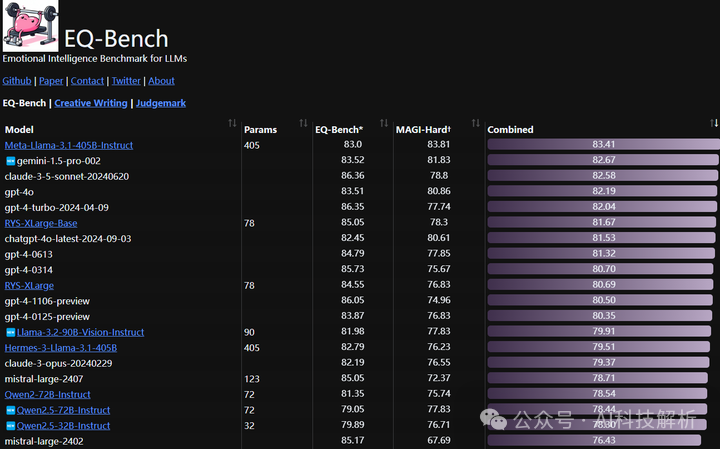Click the 83.41 combined score bar
This screenshot has height=449, width=720.
pos(603,145)
